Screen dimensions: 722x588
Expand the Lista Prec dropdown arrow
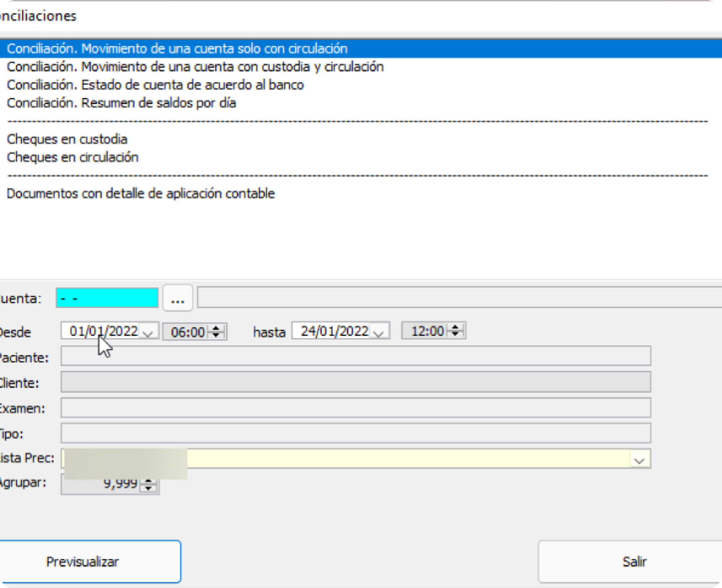click(639, 460)
